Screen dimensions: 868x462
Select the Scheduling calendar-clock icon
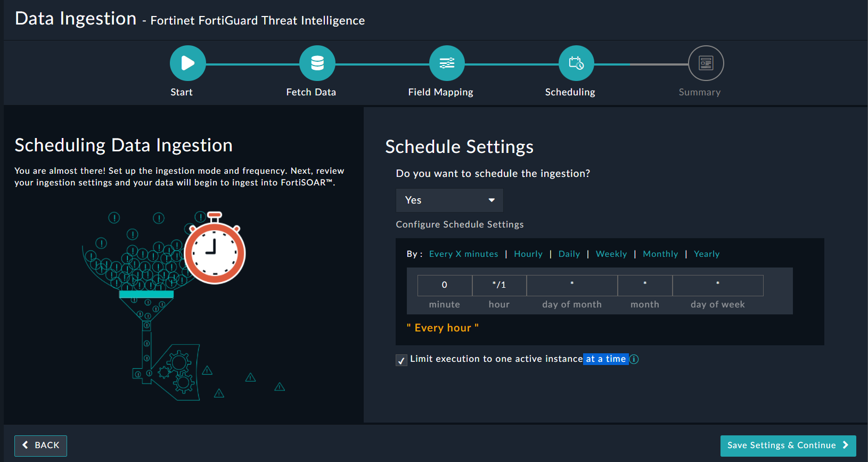(x=576, y=63)
